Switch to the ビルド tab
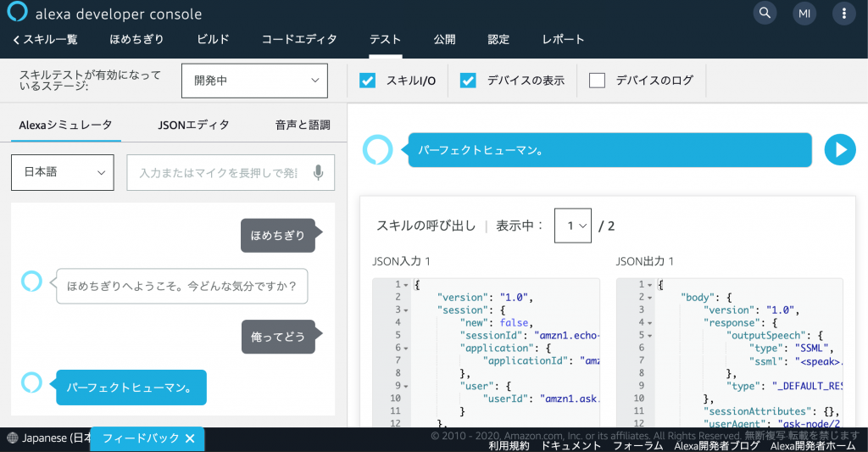Viewport: 868px width, 452px height. (x=213, y=39)
